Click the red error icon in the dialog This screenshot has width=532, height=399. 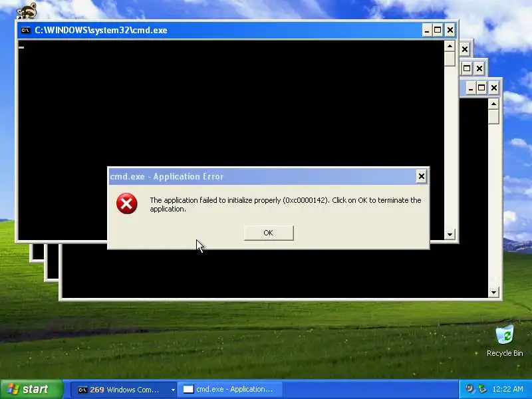pos(126,203)
